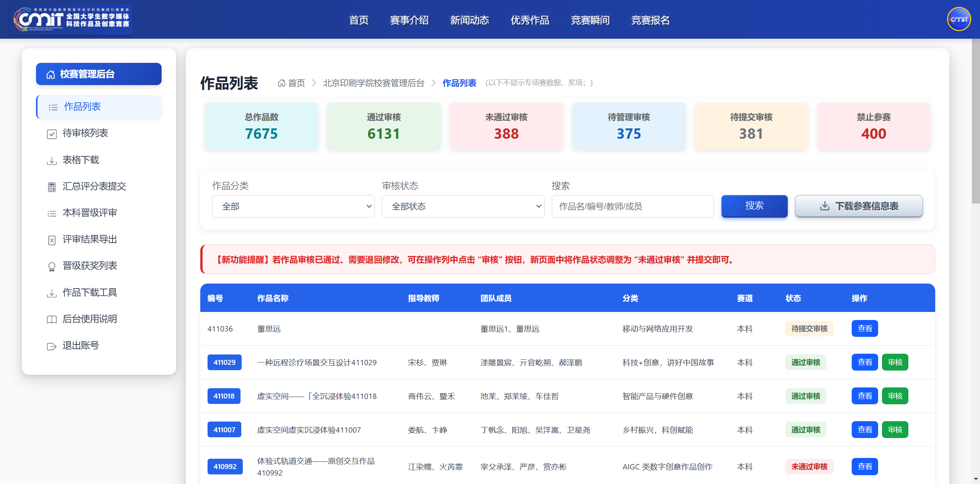The height and width of the screenshot is (484, 980).
Task: Click the 未通过审核 status tag of 410992
Action: point(810,466)
